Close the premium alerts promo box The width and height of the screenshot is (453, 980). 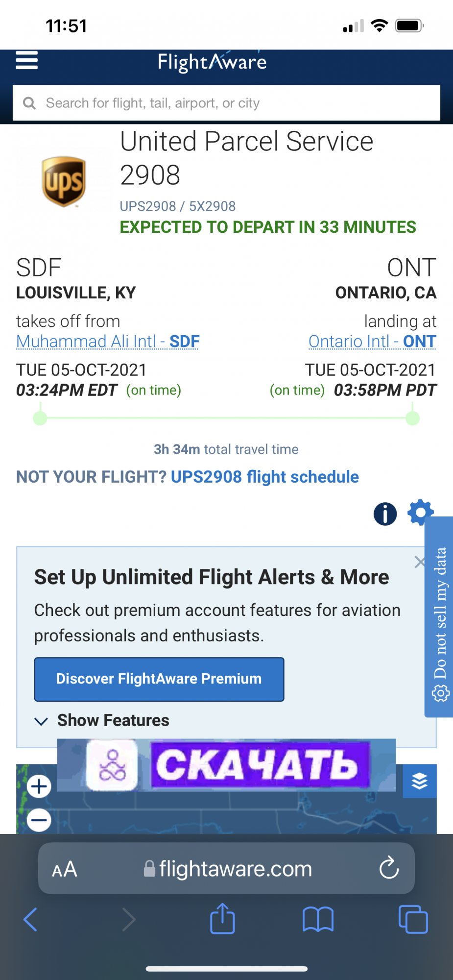pyautogui.click(x=420, y=562)
